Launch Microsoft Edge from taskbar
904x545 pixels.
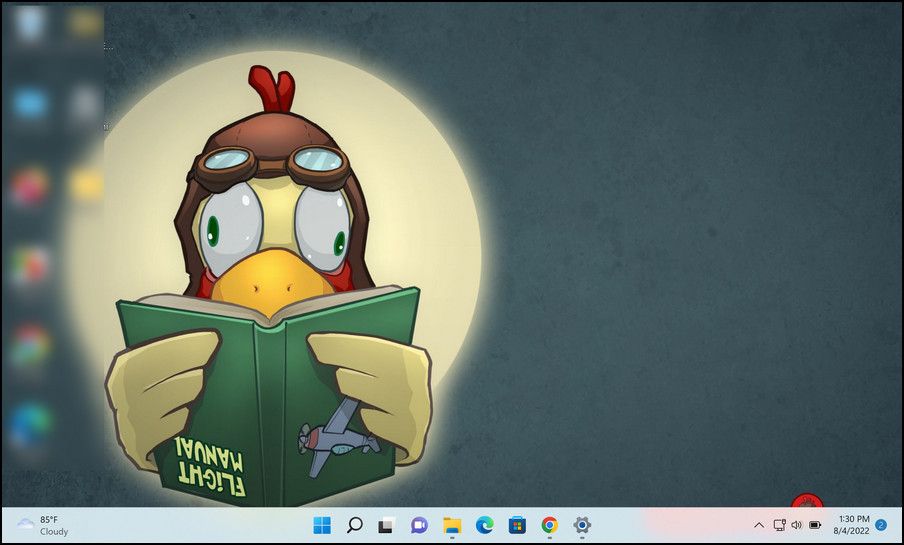484,525
